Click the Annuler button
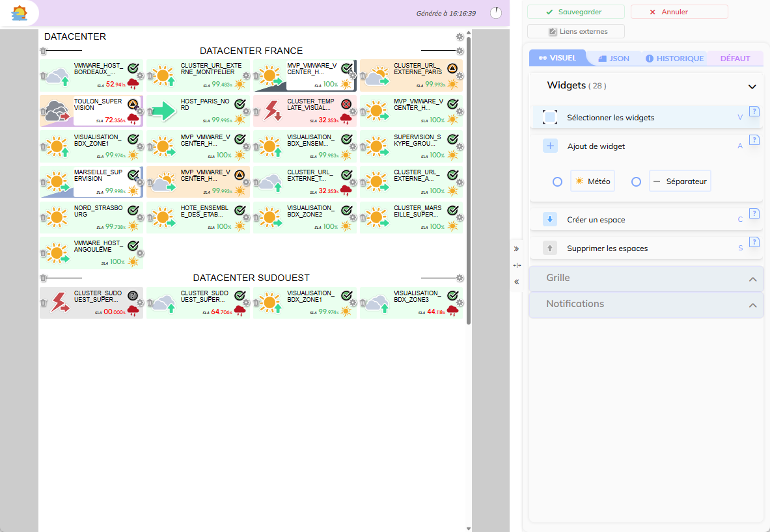Viewport: 770px width, 532px height. [x=679, y=12]
